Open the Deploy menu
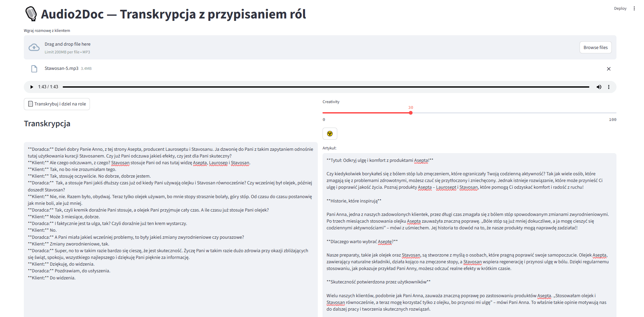 620,8
